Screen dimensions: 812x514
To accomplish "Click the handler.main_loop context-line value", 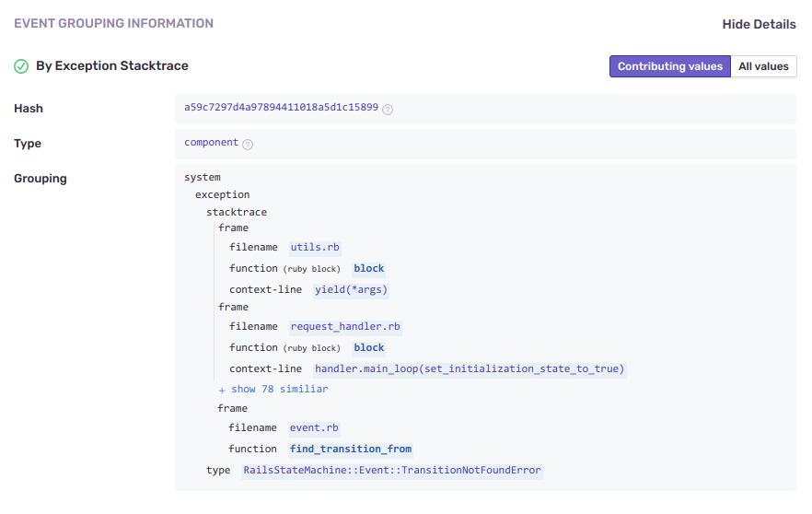I will point(470,368).
